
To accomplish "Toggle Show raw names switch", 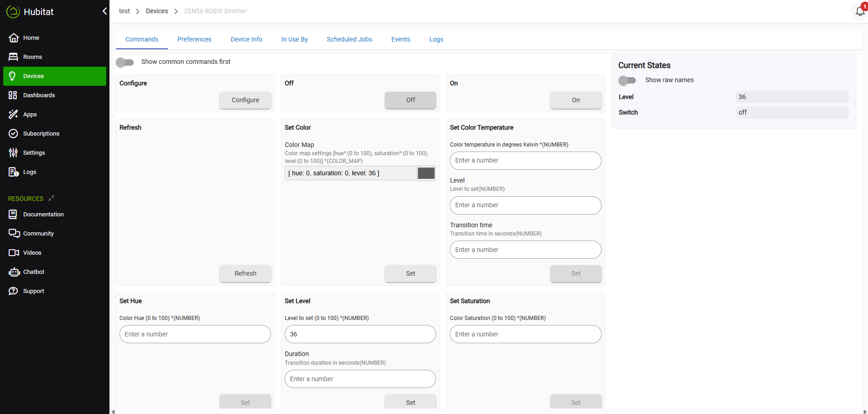I will [627, 80].
